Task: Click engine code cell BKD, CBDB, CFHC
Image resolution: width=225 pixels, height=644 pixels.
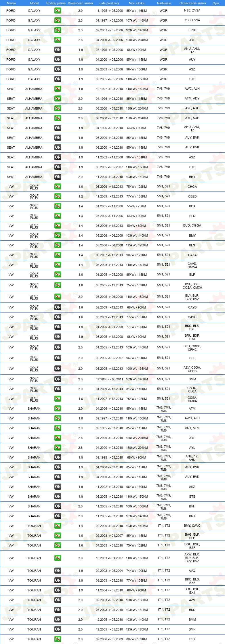Action: coord(192,348)
